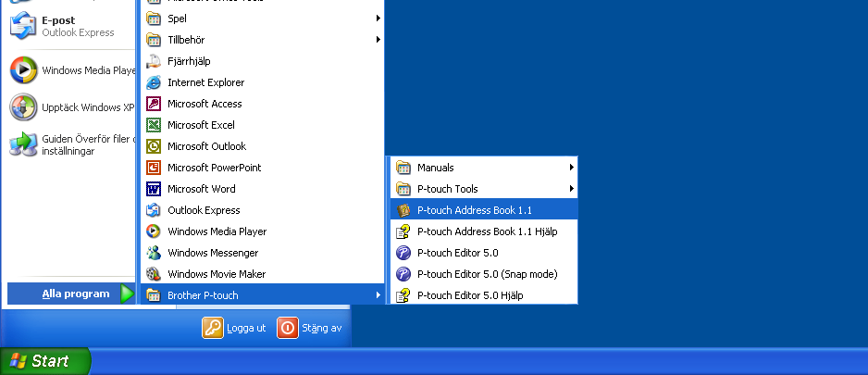Launch Microsoft Excel from the menu

[x=263, y=125]
